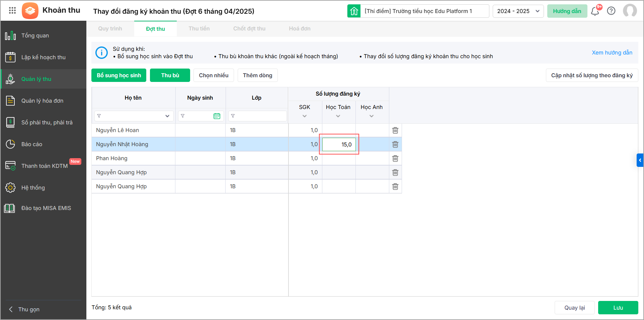644x320 pixels.
Task: Collapse the sidebar with Thu gọn
Action: pos(29,309)
